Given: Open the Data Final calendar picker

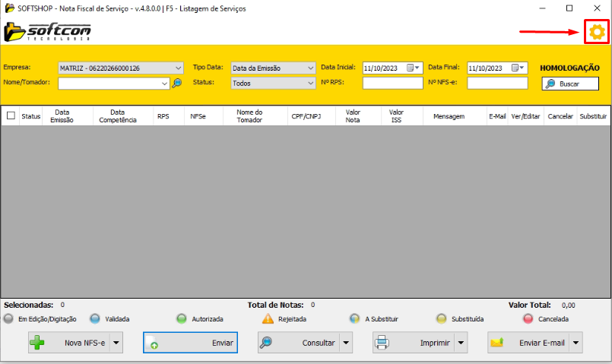Looking at the screenshot, I should tap(518, 68).
